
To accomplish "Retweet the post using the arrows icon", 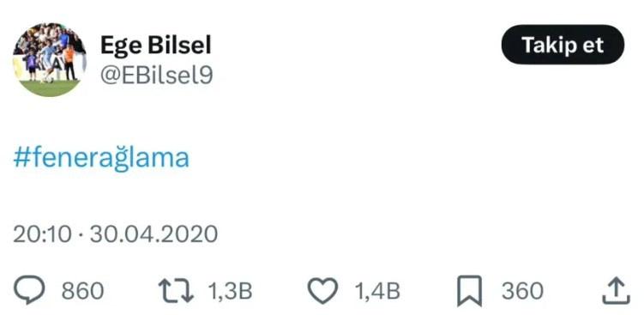I will 176,290.
